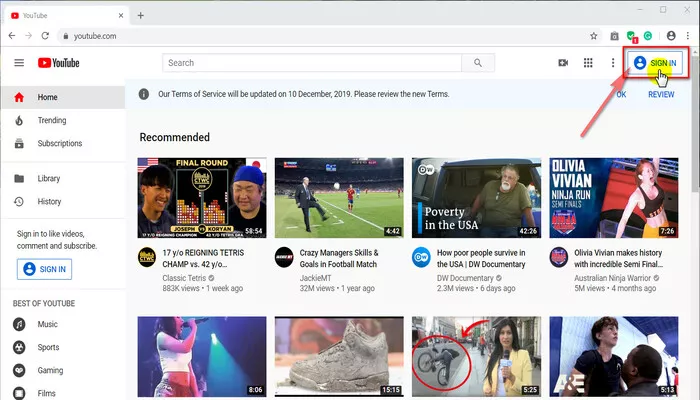Viewport: 700px width, 400px height.
Task: Click title '17 y/o REIGNING TETRIS CHAMP'
Action: click(203, 258)
